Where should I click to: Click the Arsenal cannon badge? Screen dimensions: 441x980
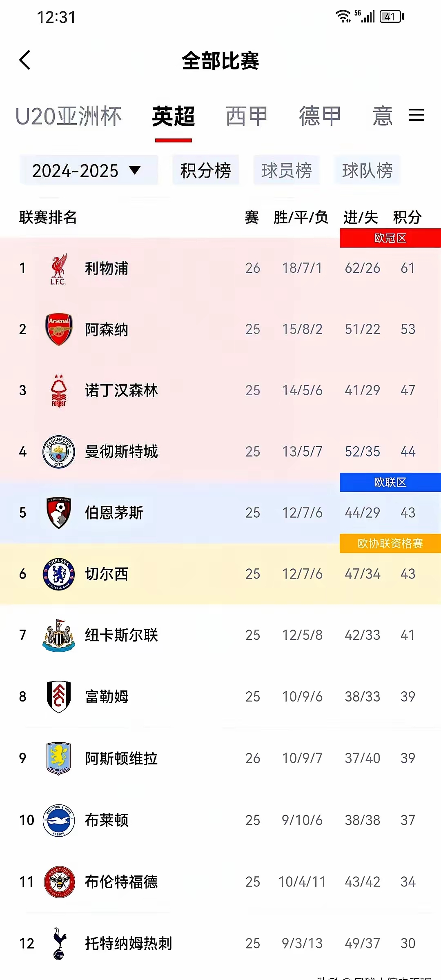tap(58, 329)
